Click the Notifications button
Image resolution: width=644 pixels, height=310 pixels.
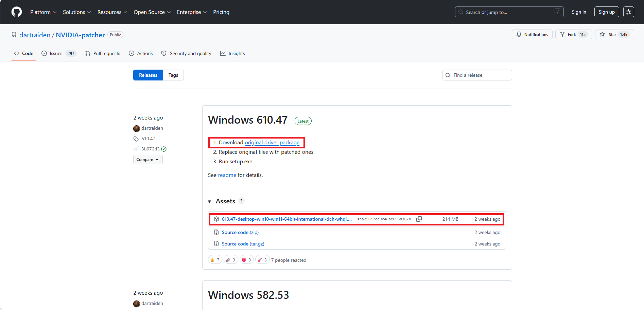[532, 34]
